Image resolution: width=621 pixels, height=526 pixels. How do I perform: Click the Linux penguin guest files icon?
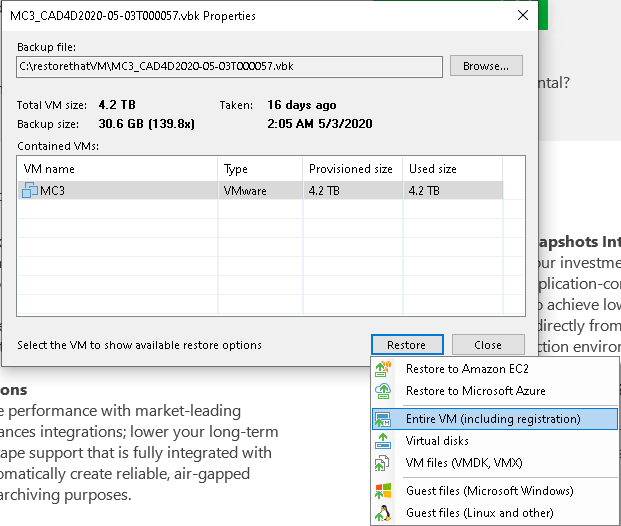pyautogui.click(x=383, y=513)
